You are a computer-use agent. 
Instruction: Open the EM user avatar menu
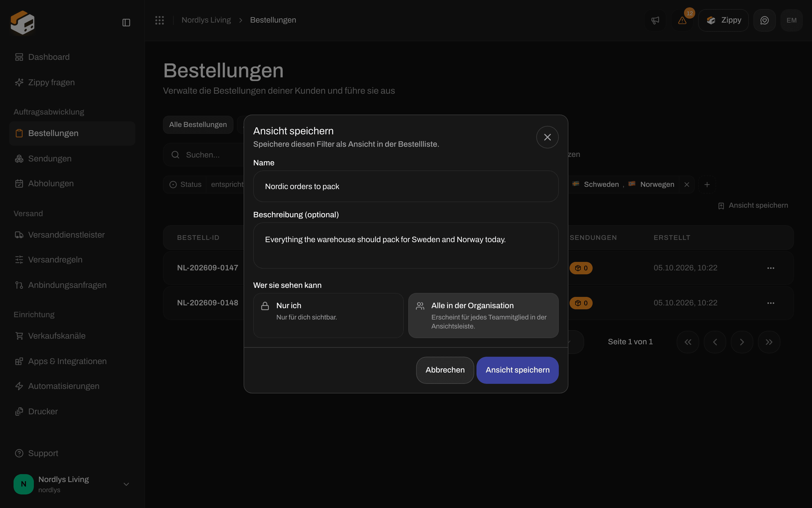(x=791, y=20)
